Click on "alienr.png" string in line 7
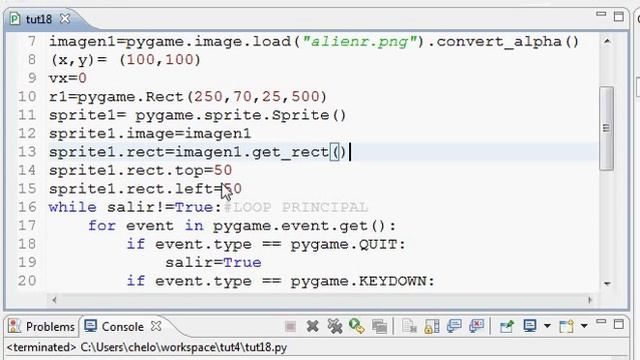 click(x=360, y=42)
